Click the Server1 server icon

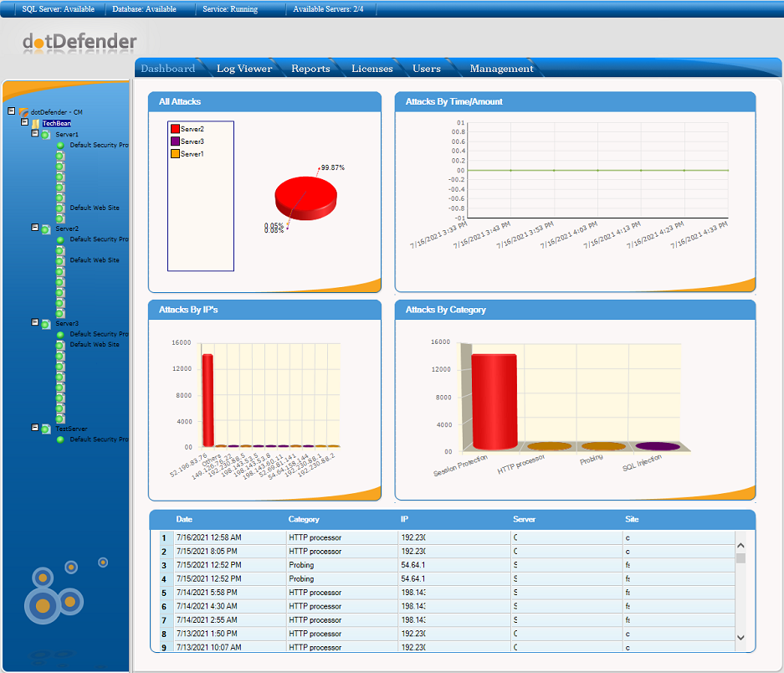[x=45, y=135]
